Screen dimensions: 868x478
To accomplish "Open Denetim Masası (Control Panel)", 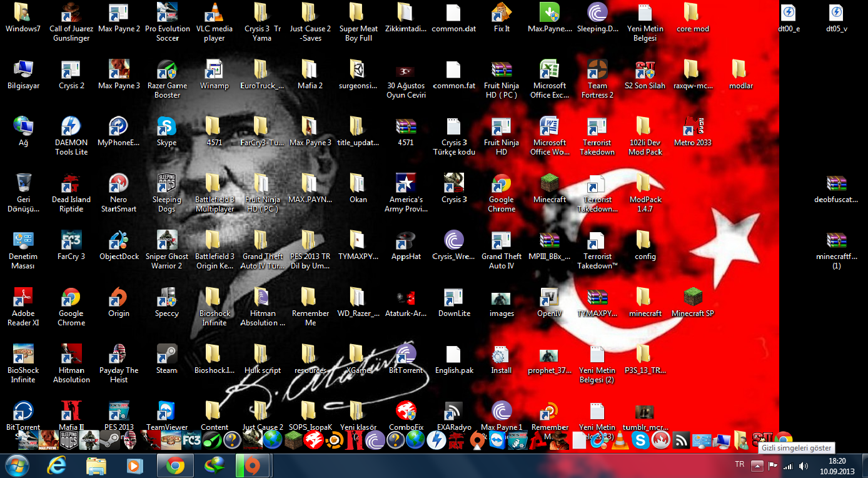I will point(23,250).
